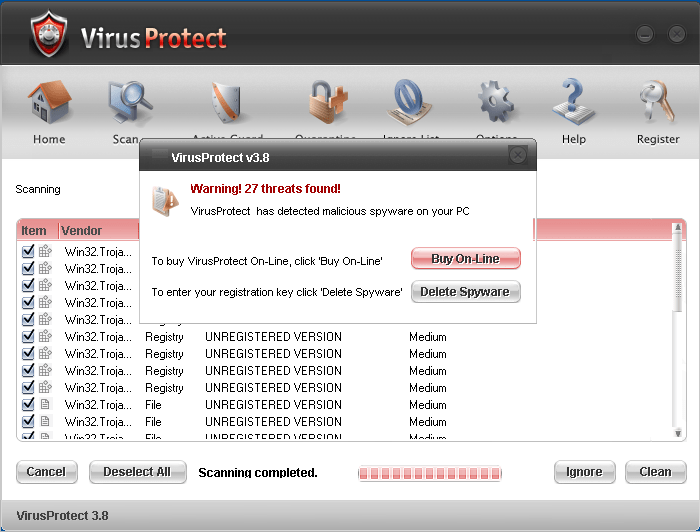This screenshot has width=700, height=532.
Task: Open the Register keys icon
Action: tap(657, 104)
